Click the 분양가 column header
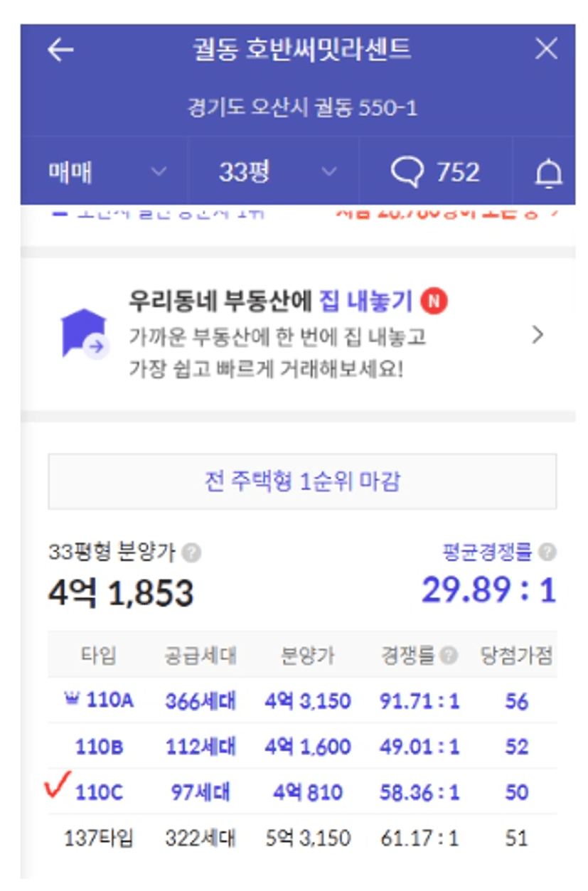The height and width of the screenshot is (891, 588). tap(308, 656)
